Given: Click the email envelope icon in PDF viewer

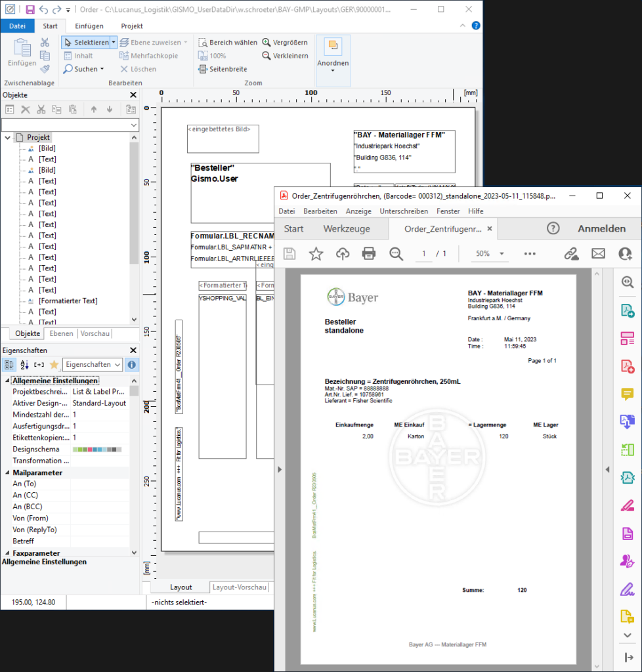Looking at the screenshot, I should 598,254.
